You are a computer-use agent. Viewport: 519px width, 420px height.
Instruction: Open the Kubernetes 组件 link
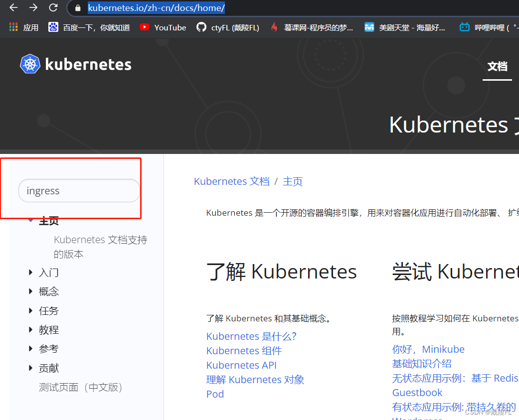click(244, 351)
